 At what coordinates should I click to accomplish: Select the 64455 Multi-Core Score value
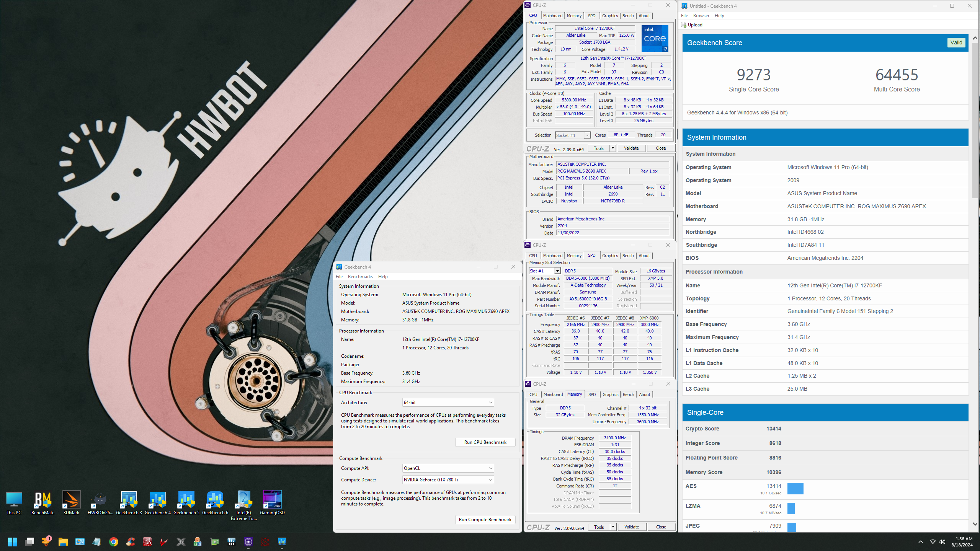[x=897, y=75]
